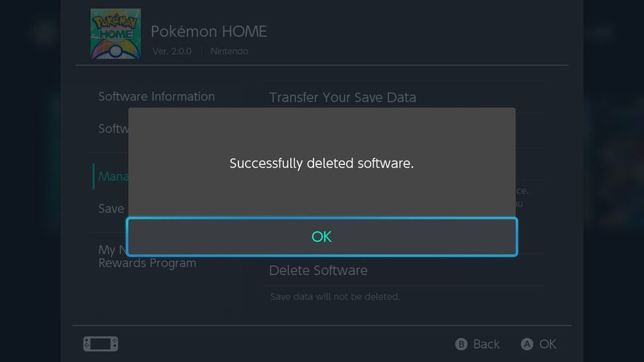The height and width of the screenshot is (362, 644).
Task: Click the Switch console icon at bottom-left
Action: (x=100, y=344)
